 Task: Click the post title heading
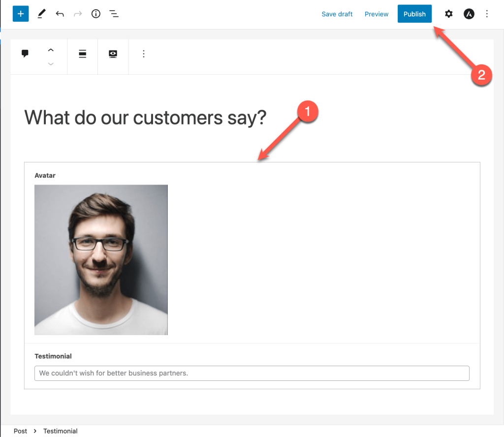[145, 118]
